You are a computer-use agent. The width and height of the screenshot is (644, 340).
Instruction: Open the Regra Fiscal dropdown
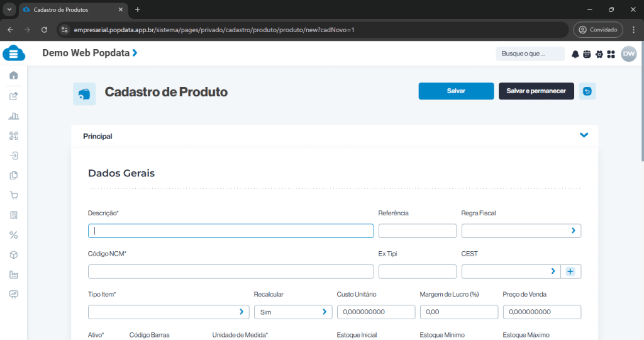[521, 231]
